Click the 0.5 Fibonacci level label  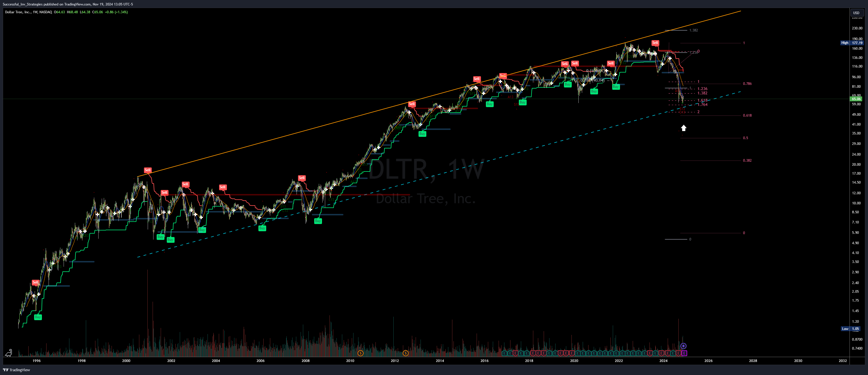click(745, 138)
